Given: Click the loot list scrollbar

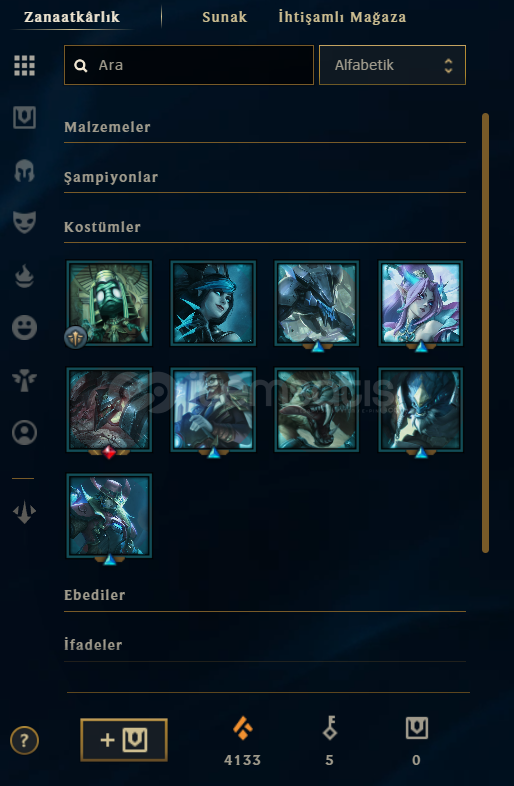Looking at the screenshot, I should tap(485, 333).
